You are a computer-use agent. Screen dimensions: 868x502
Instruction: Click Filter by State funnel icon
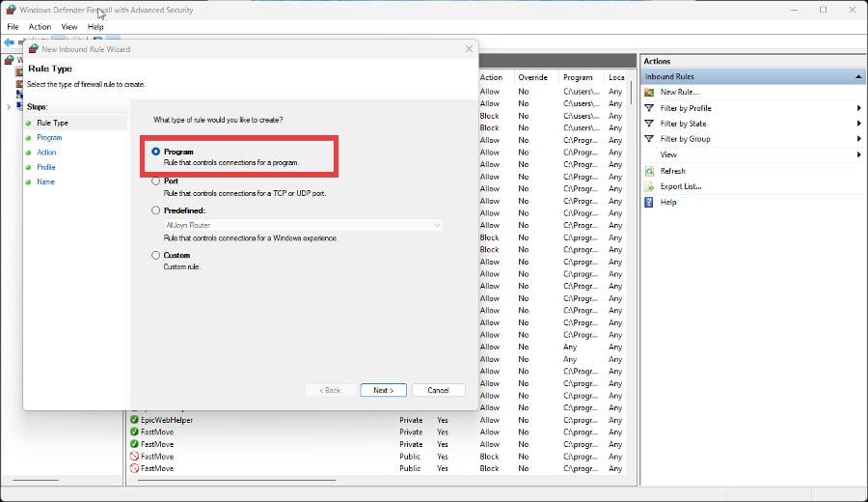click(x=649, y=124)
